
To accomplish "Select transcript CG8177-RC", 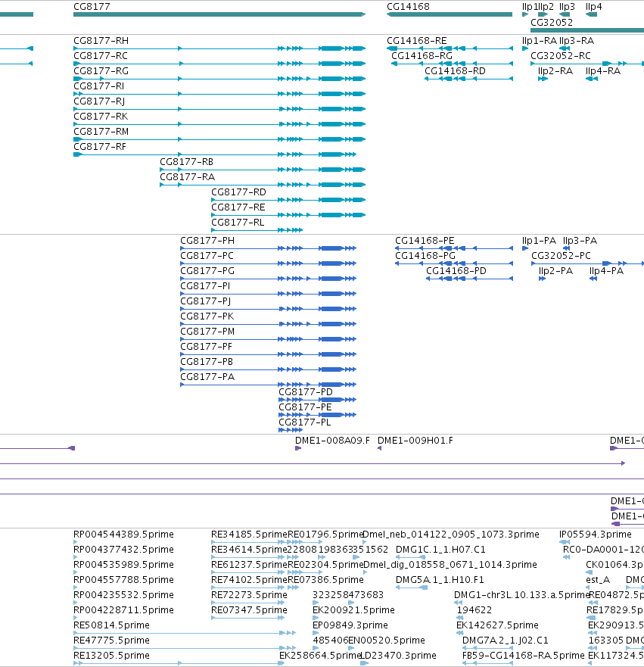I will [x=101, y=56].
